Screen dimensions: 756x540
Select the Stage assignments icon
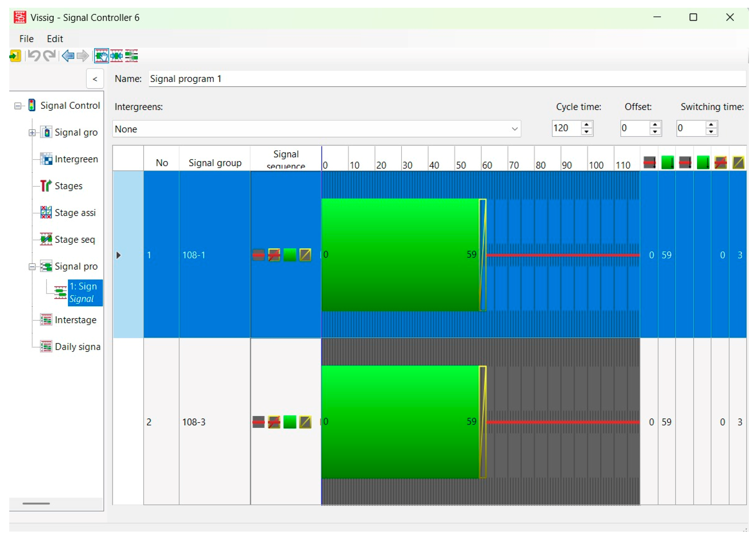point(46,212)
